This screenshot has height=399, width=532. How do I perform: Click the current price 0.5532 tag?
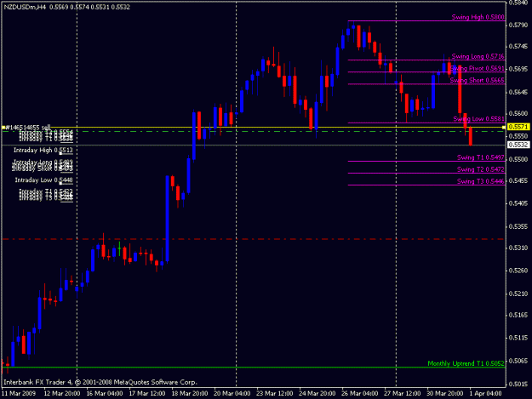518,145
